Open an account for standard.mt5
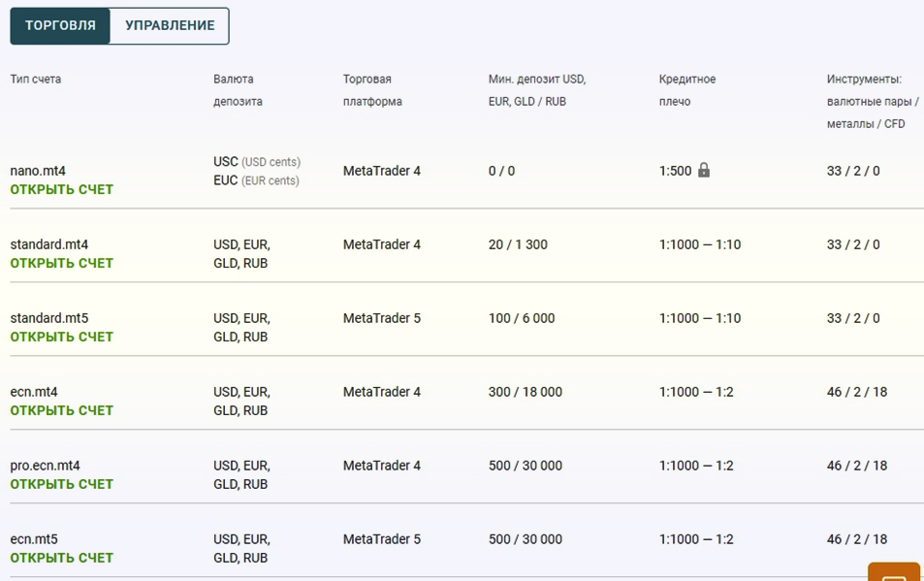This screenshot has height=581, width=924. pyautogui.click(x=62, y=338)
